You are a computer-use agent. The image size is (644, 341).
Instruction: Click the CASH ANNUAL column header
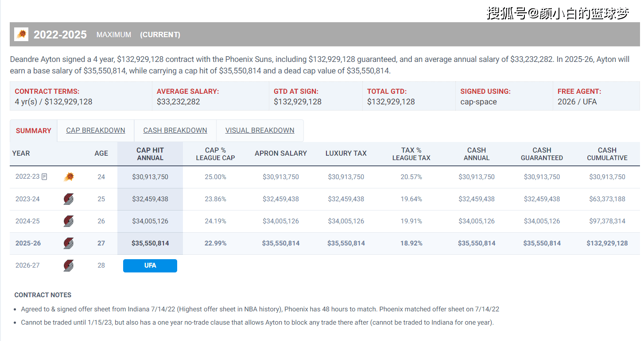(477, 154)
